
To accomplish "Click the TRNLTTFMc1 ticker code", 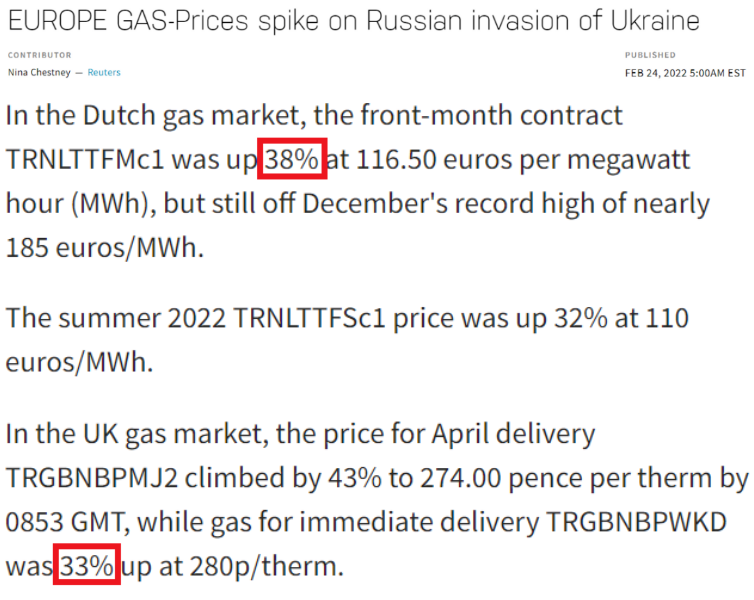I will point(96,160).
